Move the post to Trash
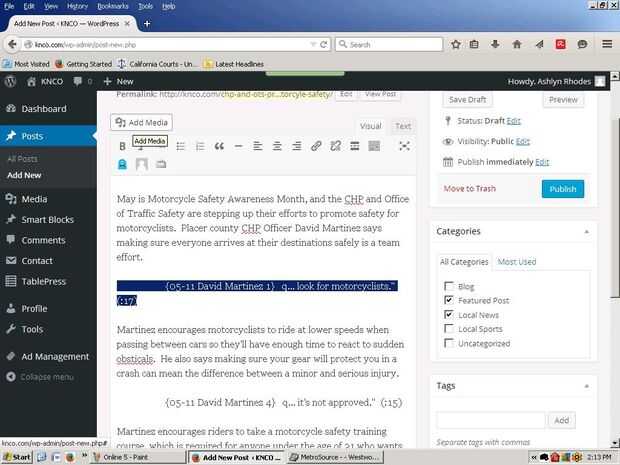The width and height of the screenshot is (620, 465). tap(469, 189)
